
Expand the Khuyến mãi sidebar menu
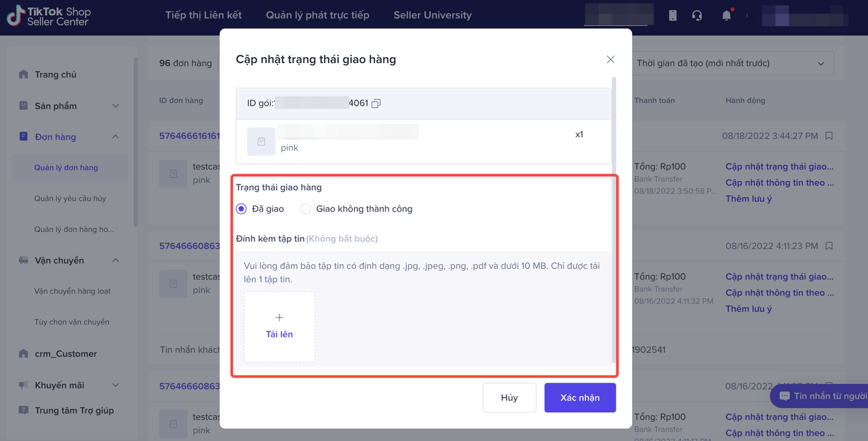click(115, 385)
